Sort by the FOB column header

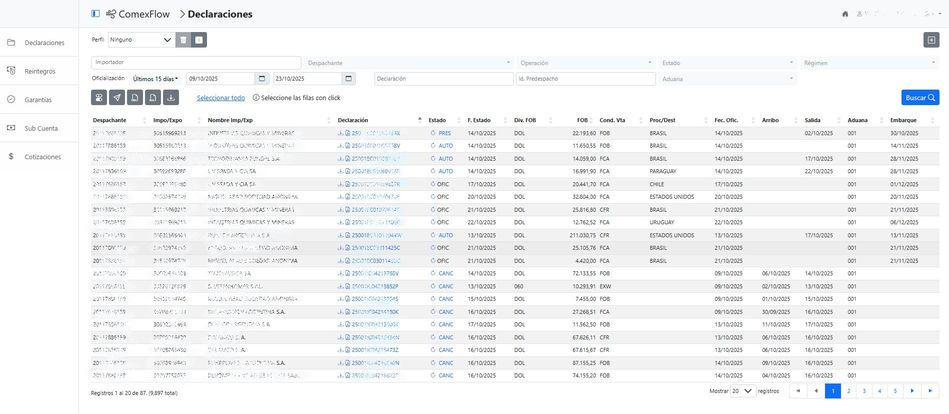coord(582,120)
